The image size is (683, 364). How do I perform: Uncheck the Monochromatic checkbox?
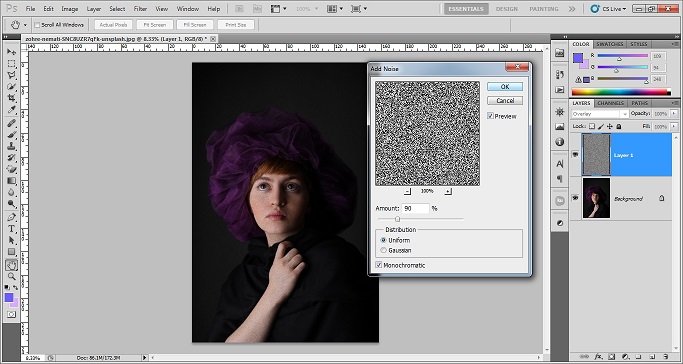379,265
